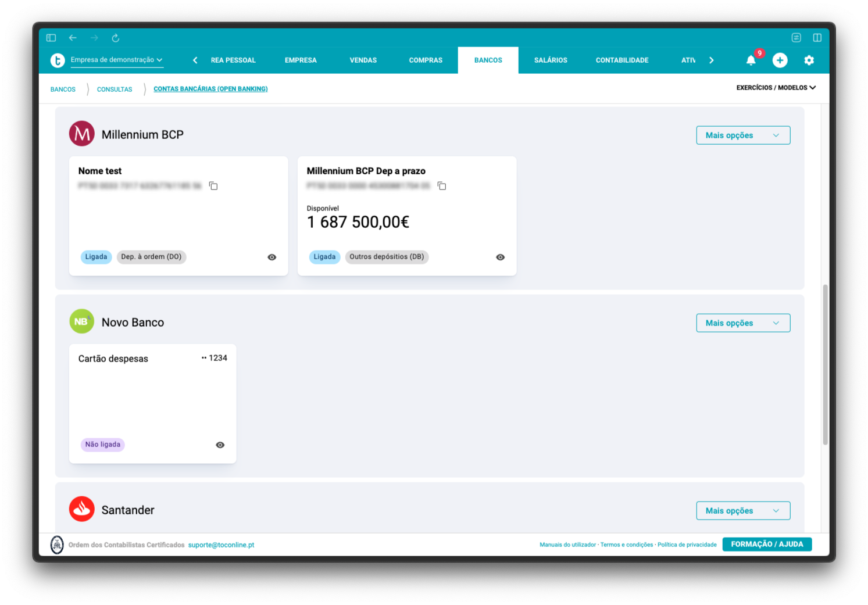Screen dimensions: 868x605
Task: Open the partially visible ATIV tab
Action: point(688,60)
